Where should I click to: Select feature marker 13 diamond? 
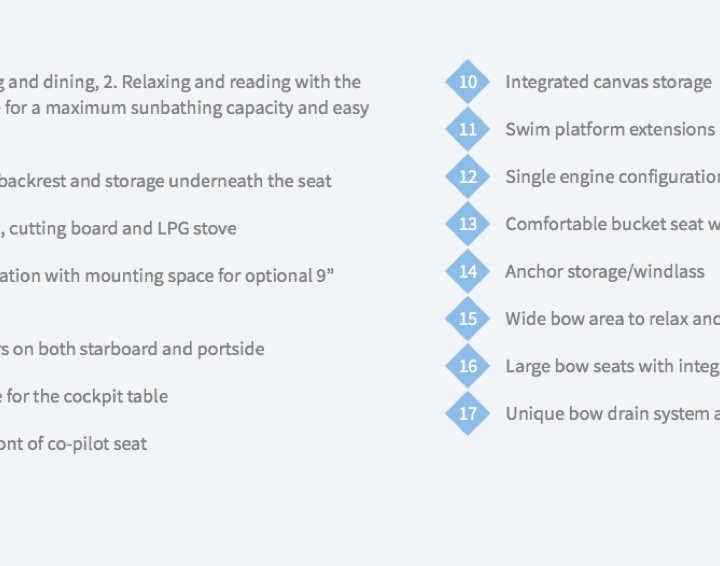(467, 224)
